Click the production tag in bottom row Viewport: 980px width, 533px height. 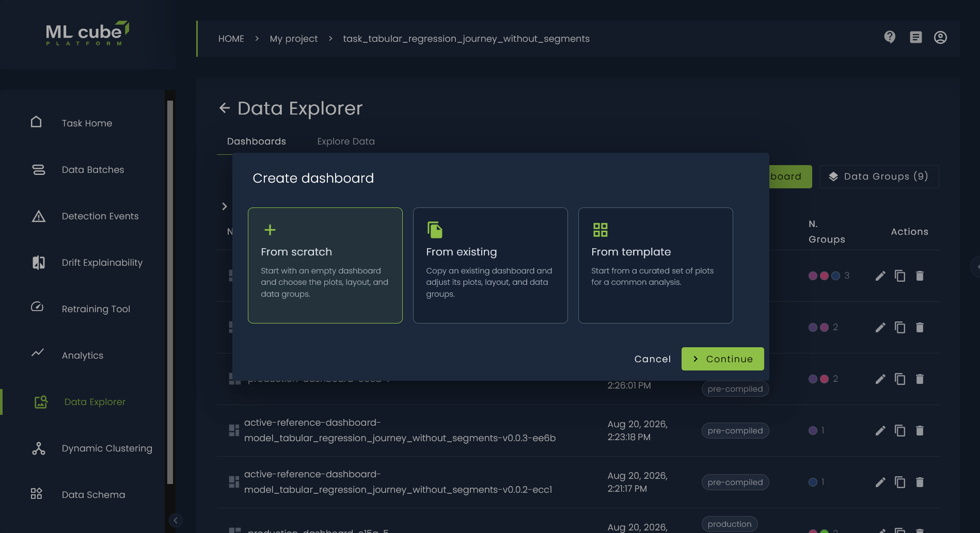729,524
